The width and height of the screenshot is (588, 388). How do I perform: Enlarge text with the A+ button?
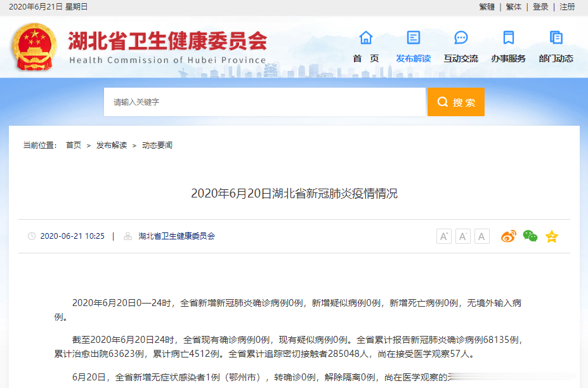tap(443, 236)
